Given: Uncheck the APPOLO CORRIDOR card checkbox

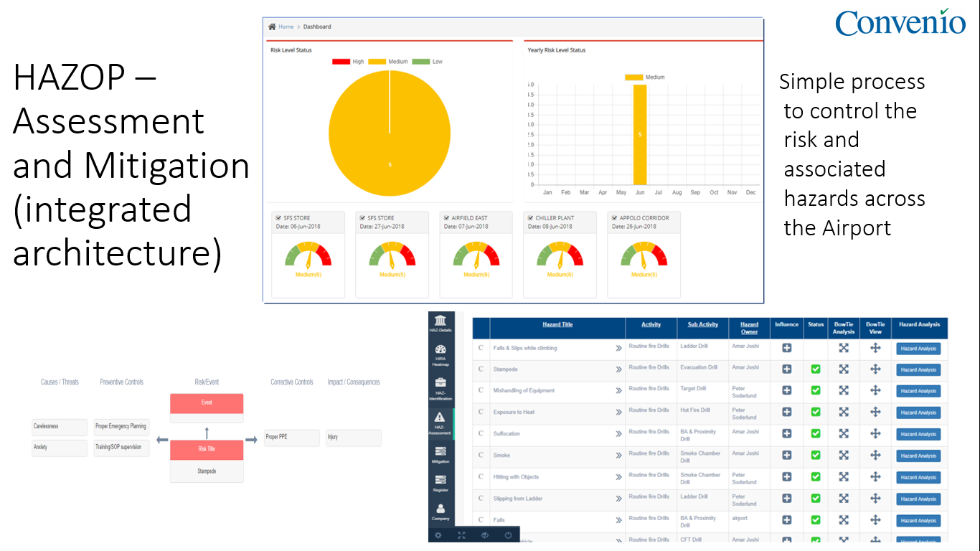Looking at the screenshot, I should click(615, 218).
